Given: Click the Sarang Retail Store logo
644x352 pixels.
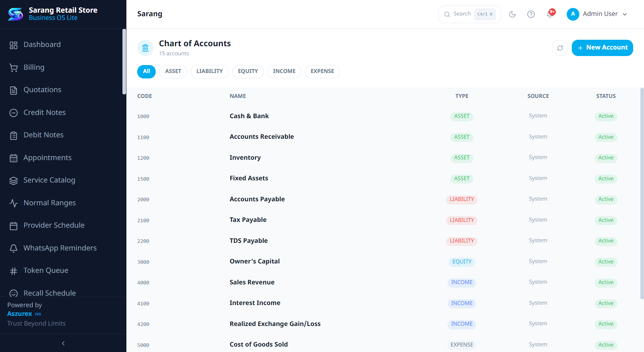Looking at the screenshot, I should (x=16, y=14).
